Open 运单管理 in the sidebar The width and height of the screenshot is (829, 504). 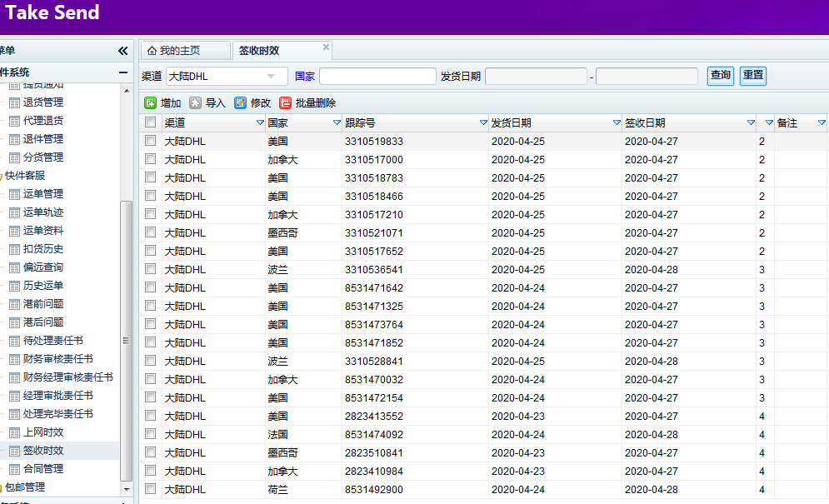[42, 194]
